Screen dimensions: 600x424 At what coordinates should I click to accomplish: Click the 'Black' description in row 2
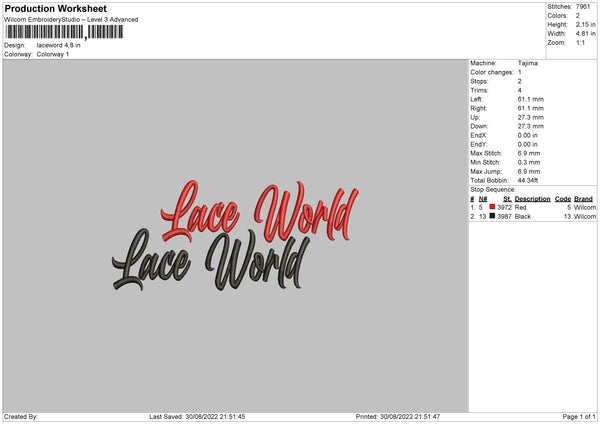pyautogui.click(x=523, y=217)
